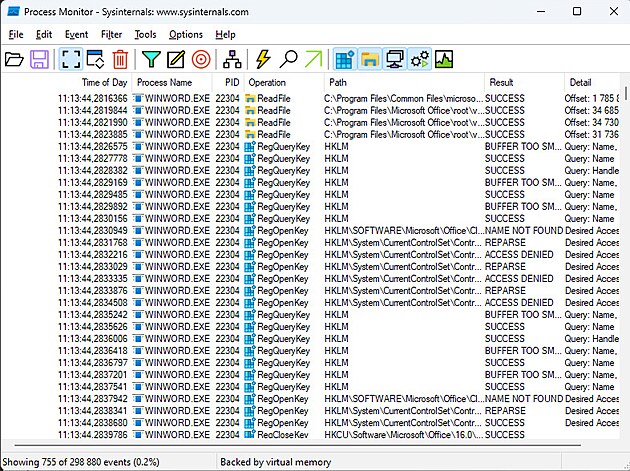Viewport: 630px width, 471px height.
Task: Click the RegQueryKey icon in row 11:13:44,2837541
Action: [x=250, y=387]
